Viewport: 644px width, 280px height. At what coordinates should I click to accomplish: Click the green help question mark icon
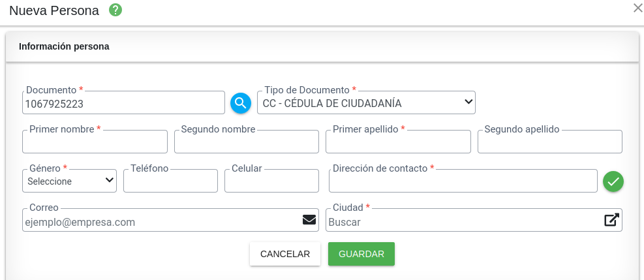115,10
